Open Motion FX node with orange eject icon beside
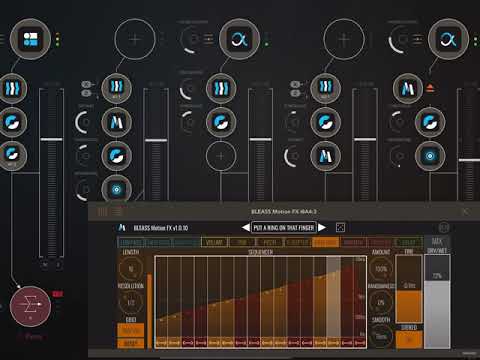The width and height of the screenshot is (480, 360). 407,89
